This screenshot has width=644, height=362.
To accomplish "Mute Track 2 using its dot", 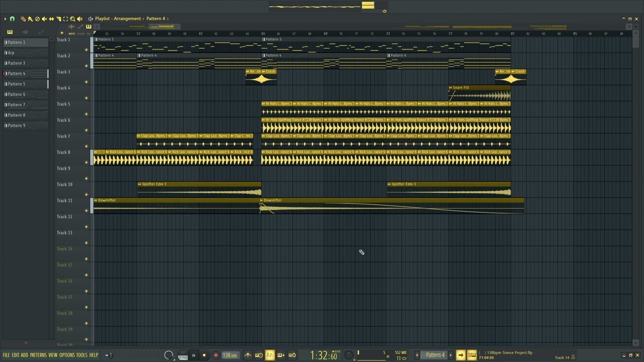I will point(86,66).
